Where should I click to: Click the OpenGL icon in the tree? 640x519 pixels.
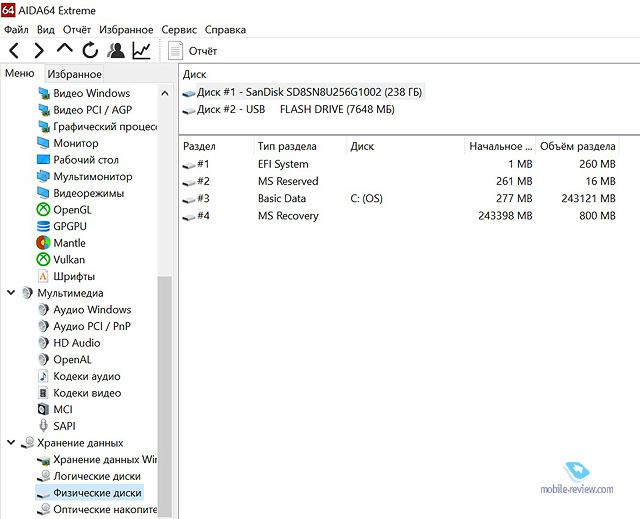(x=43, y=210)
